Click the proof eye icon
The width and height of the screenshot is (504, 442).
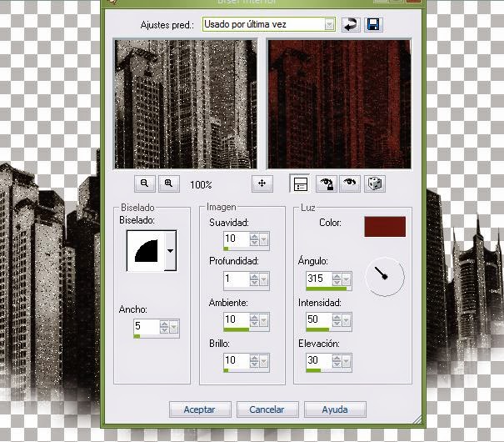tap(350, 183)
